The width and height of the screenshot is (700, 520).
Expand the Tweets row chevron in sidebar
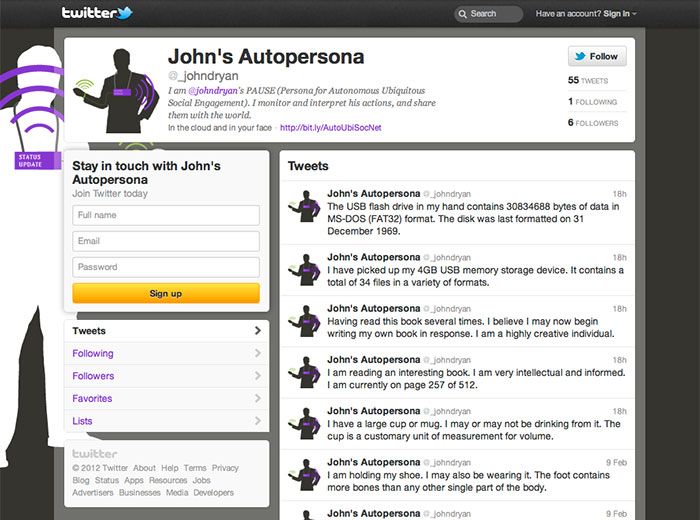(x=258, y=330)
